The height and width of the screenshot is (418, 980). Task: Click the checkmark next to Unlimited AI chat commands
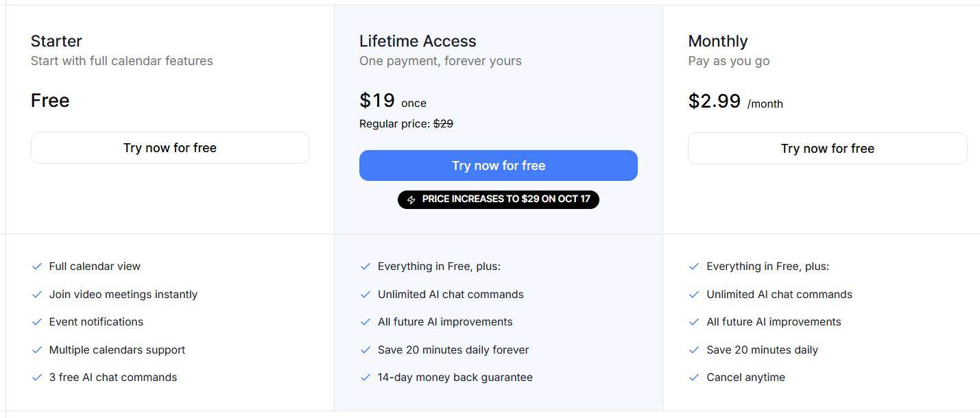click(365, 294)
